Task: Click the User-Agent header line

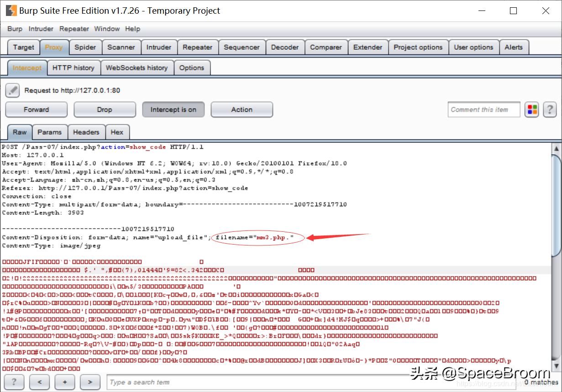Action: point(174,163)
